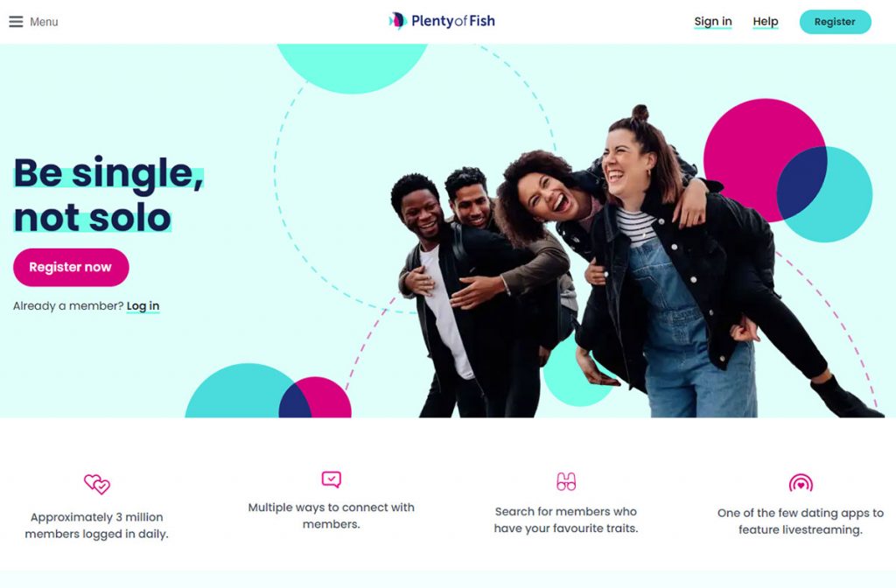896x588 pixels.
Task: Click the chat bubble checkmark icon
Action: (x=332, y=479)
